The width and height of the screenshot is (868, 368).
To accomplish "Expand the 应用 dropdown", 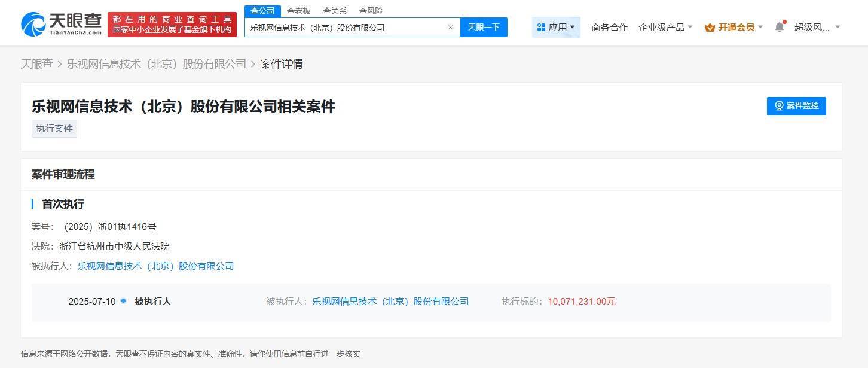I will tap(556, 27).
